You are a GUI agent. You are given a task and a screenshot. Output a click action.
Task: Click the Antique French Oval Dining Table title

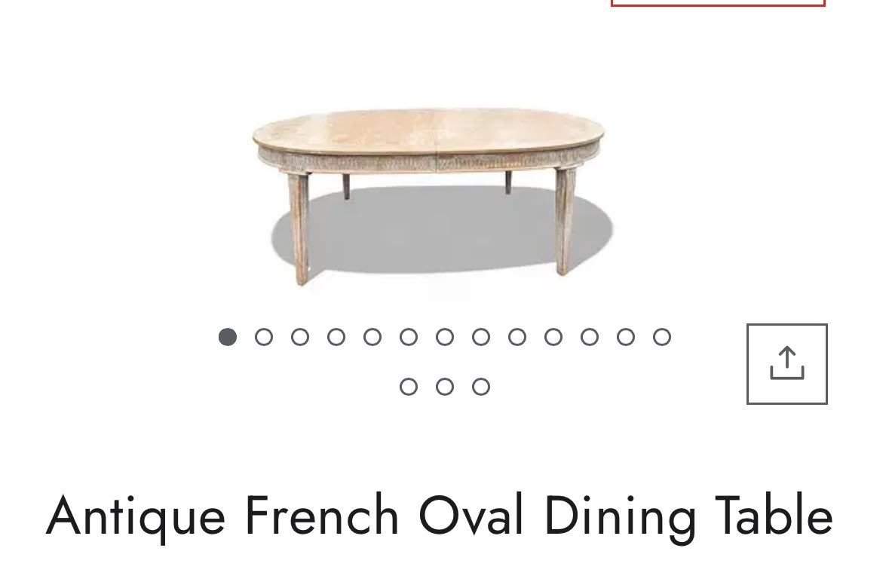pos(440,516)
